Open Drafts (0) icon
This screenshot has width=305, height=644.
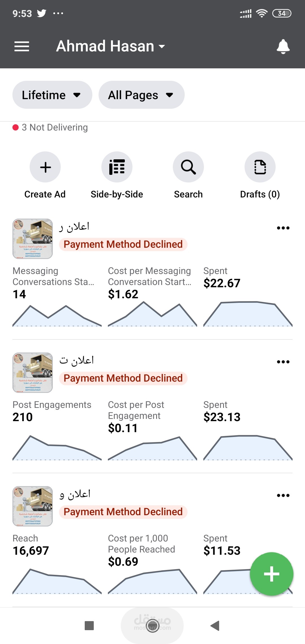(260, 167)
